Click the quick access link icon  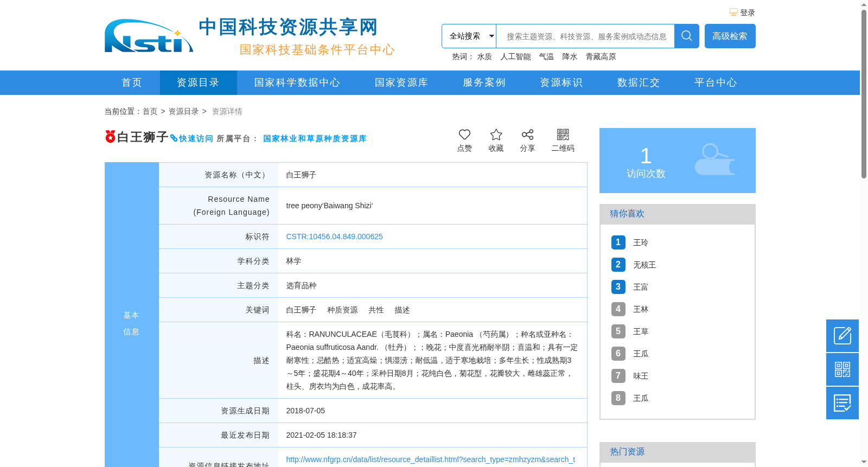(x=174, y=138)
